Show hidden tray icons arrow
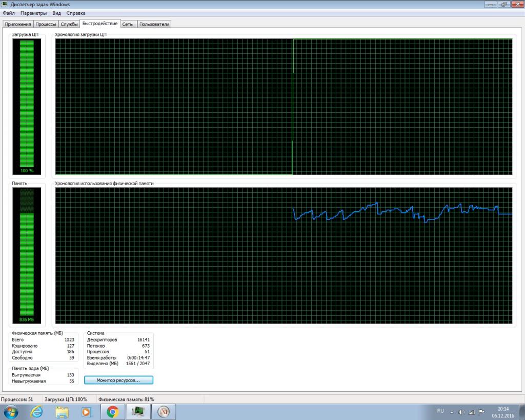 click(x=452, y=412)
